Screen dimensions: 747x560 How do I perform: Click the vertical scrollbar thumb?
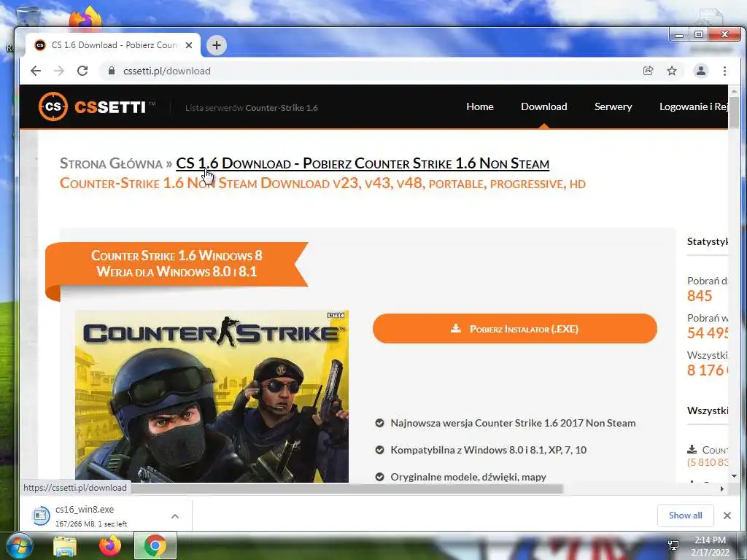734,112
